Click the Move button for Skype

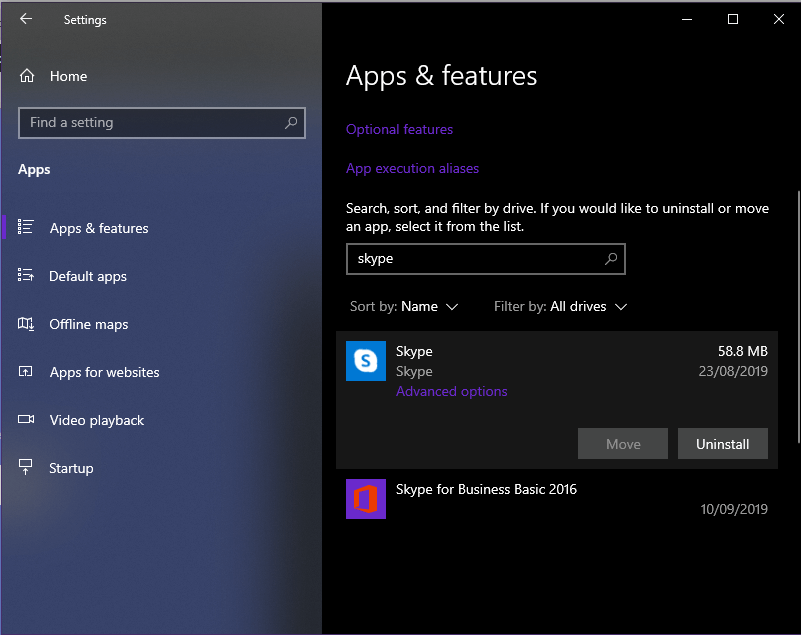pos(623,443)
